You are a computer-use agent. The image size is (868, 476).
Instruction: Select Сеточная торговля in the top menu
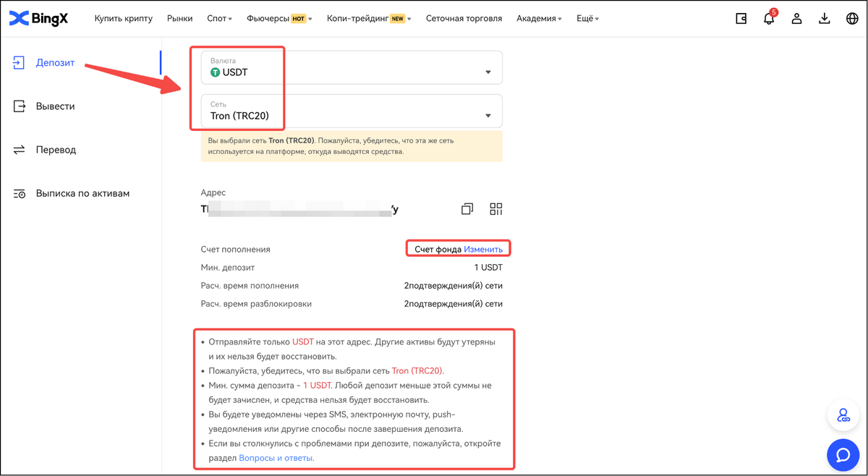[464, 19]
